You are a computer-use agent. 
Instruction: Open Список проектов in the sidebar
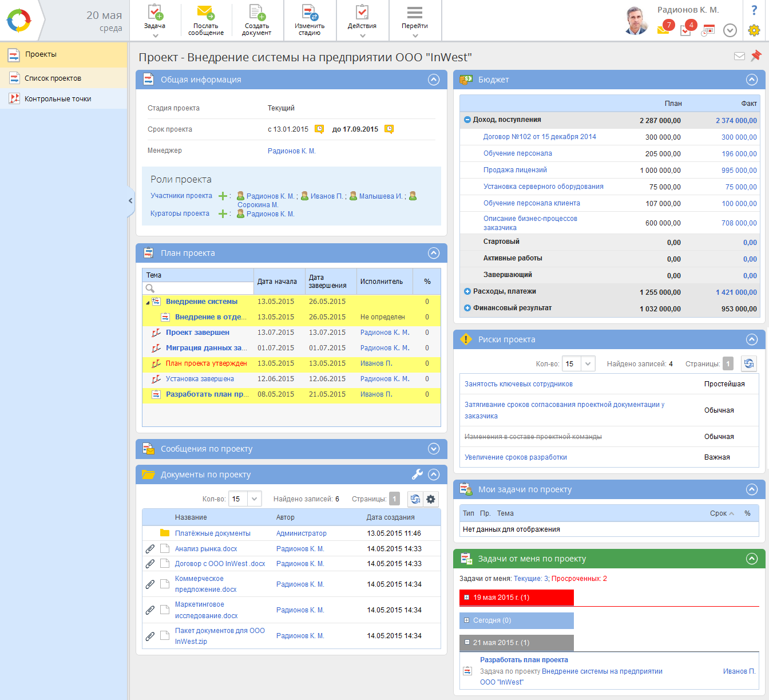point(53,78)
